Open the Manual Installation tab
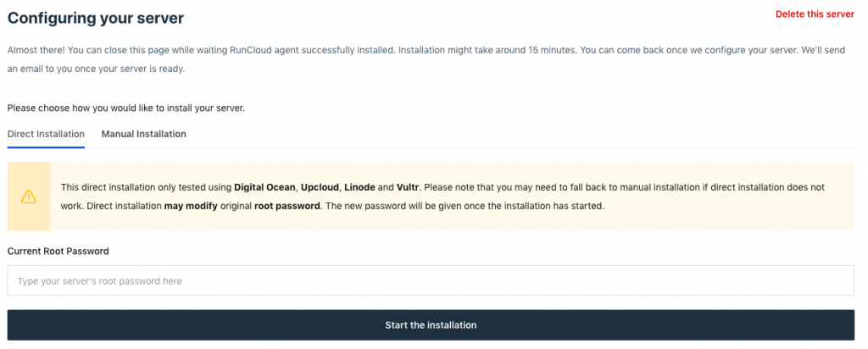Image resolution: width=868 pixels, height=349 pixels. [x=143, y=134]
